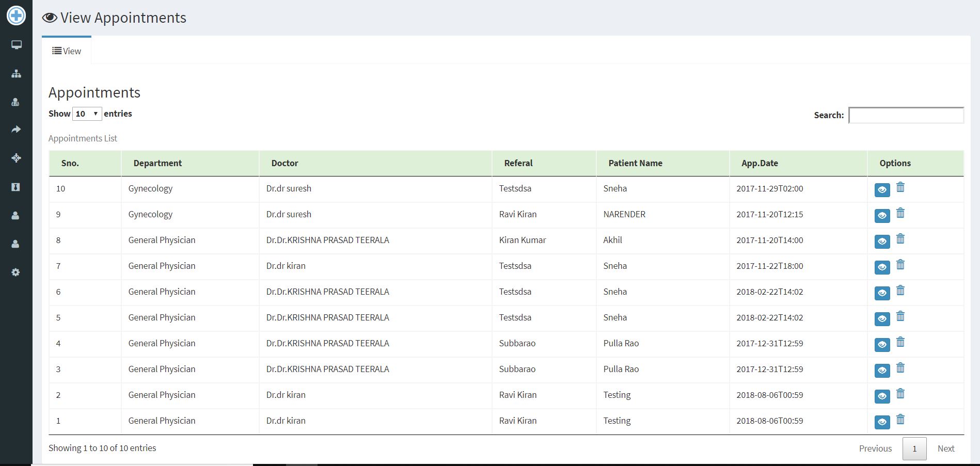The height and width of the screenshot is (466, 980).
Task: Click the share arrow icon in sidebar
Action: coord(16,130)
